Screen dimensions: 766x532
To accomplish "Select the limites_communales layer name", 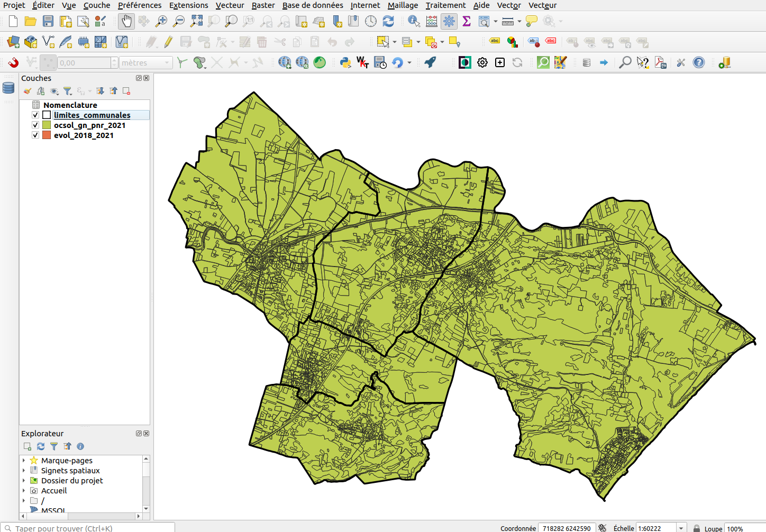I will tap(92, 115).
